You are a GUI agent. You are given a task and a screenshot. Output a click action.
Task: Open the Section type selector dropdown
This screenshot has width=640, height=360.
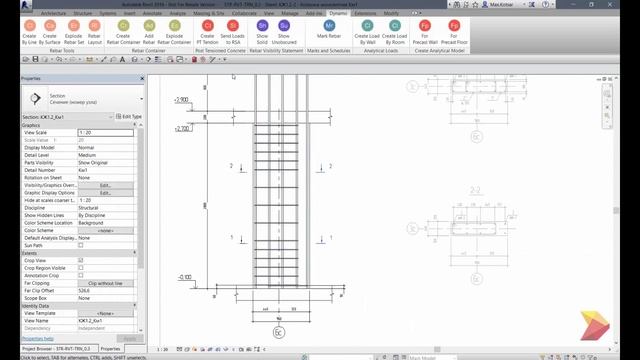141,99
